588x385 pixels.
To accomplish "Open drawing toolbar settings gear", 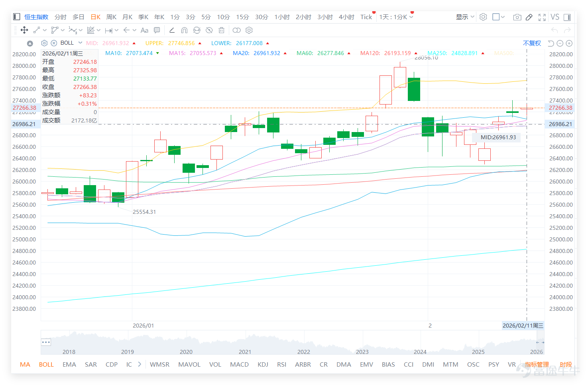I will [x=249, y=30].
